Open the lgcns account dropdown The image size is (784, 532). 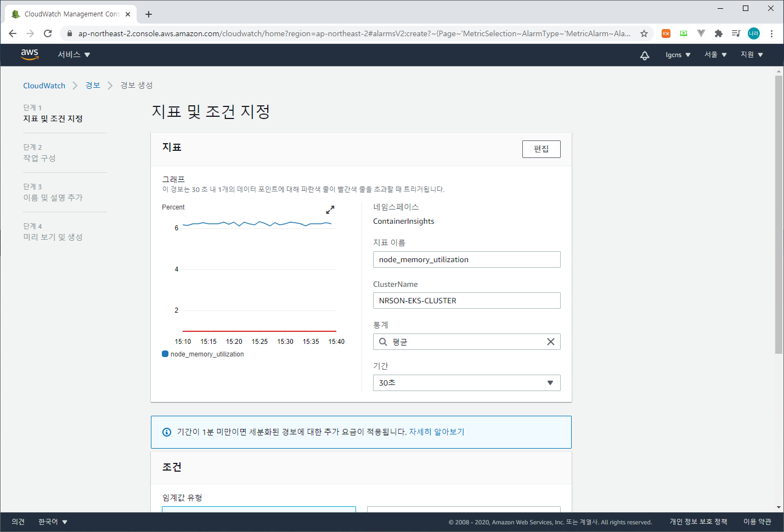click(x=678, y=55)
